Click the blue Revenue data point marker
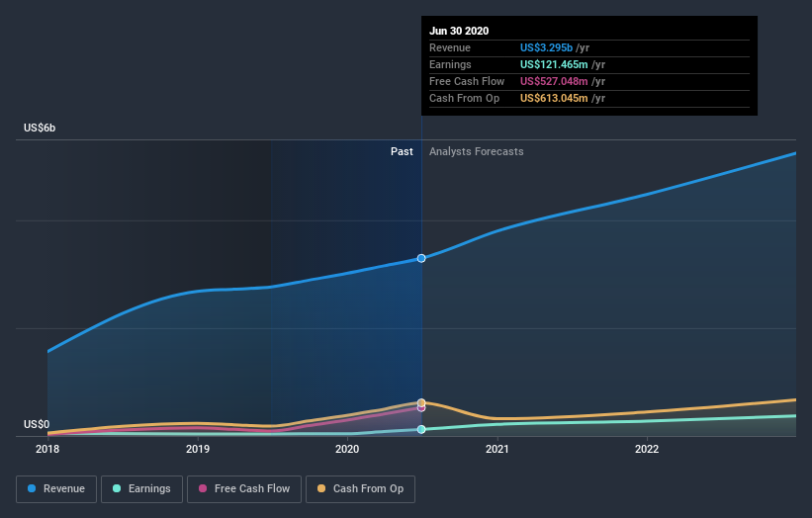This screenshot has height=518, width=812. point(421,258)
